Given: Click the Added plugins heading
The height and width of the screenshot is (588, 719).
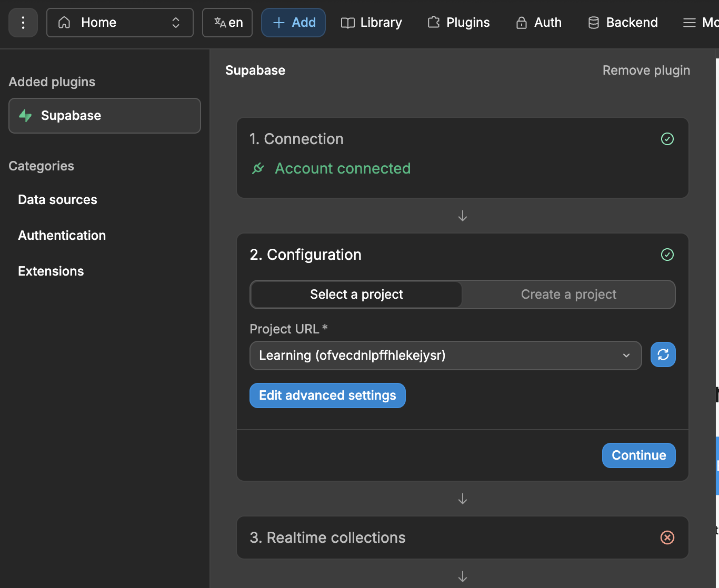Looking at the screenshot, I should tap(52, 82).
